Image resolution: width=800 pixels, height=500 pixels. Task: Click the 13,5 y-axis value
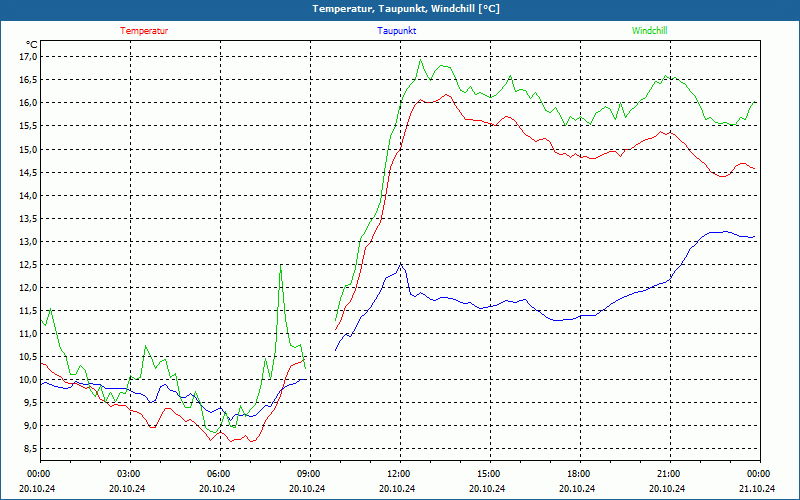29,218
